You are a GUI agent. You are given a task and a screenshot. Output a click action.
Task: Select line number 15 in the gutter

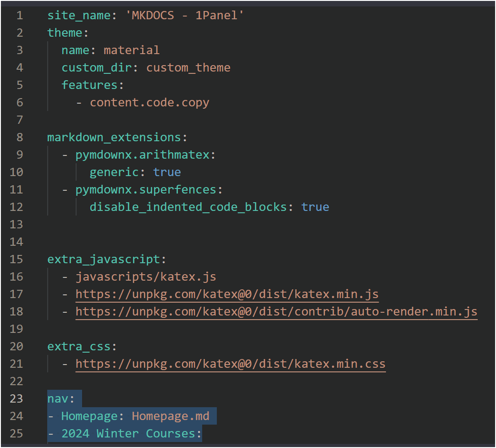[x=16, y=259]
